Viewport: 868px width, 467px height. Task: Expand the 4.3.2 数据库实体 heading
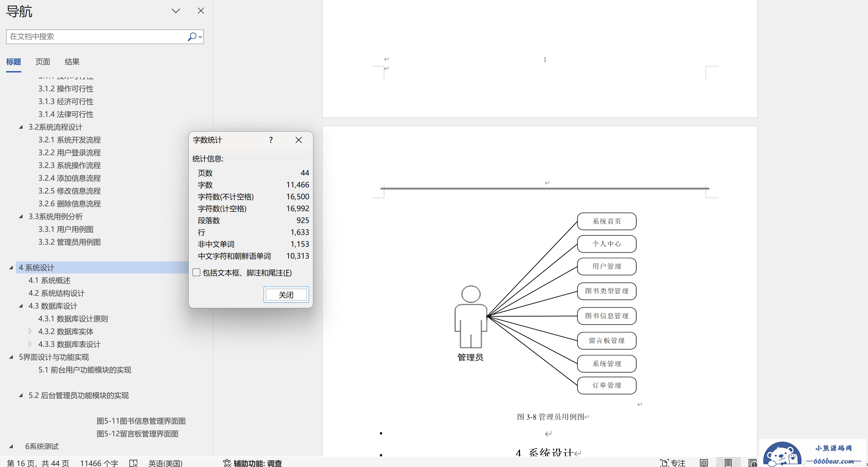click(x=30, y=331)
